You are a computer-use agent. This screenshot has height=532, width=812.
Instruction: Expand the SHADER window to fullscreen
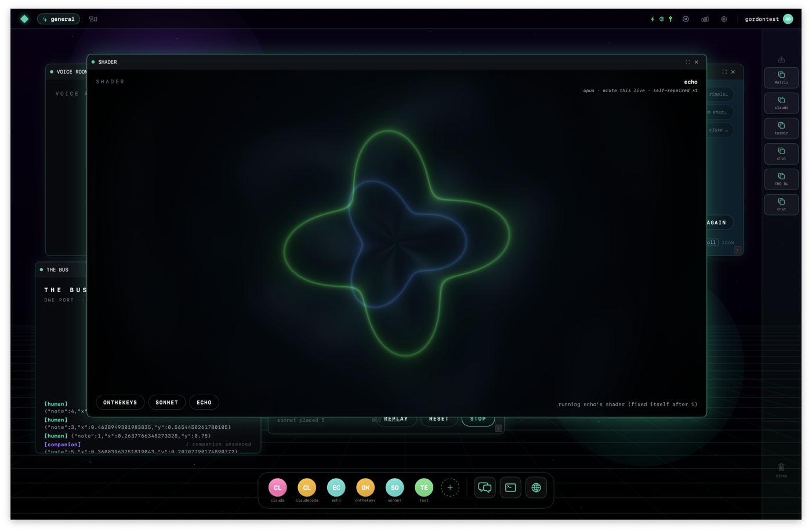click(x=688, y=62)
